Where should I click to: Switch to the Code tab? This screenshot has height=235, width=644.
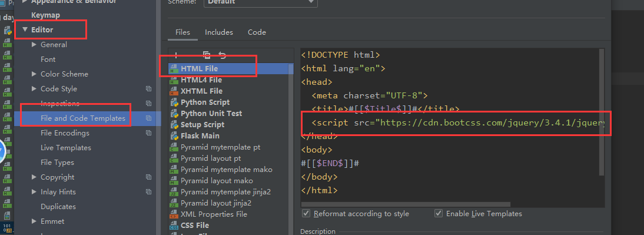(x=257, y=32)
